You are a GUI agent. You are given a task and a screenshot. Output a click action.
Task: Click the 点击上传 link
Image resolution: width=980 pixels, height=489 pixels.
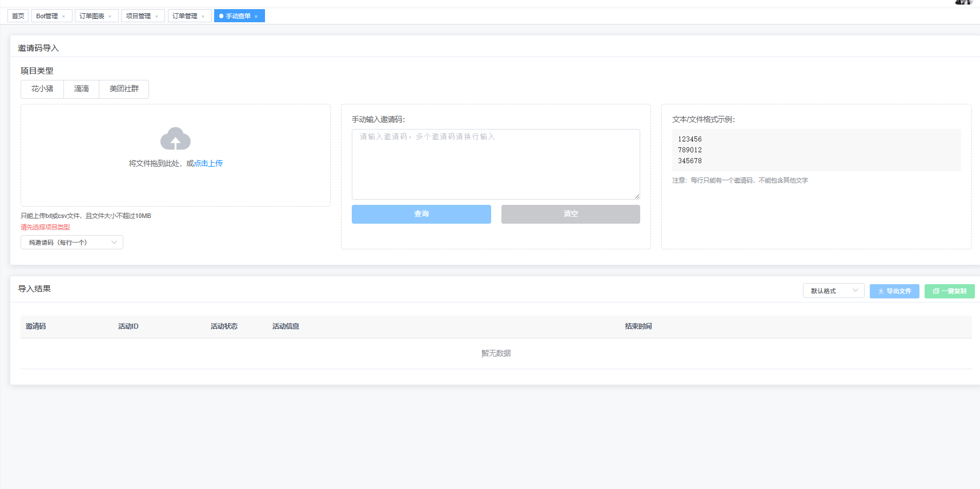pos(208,163)
